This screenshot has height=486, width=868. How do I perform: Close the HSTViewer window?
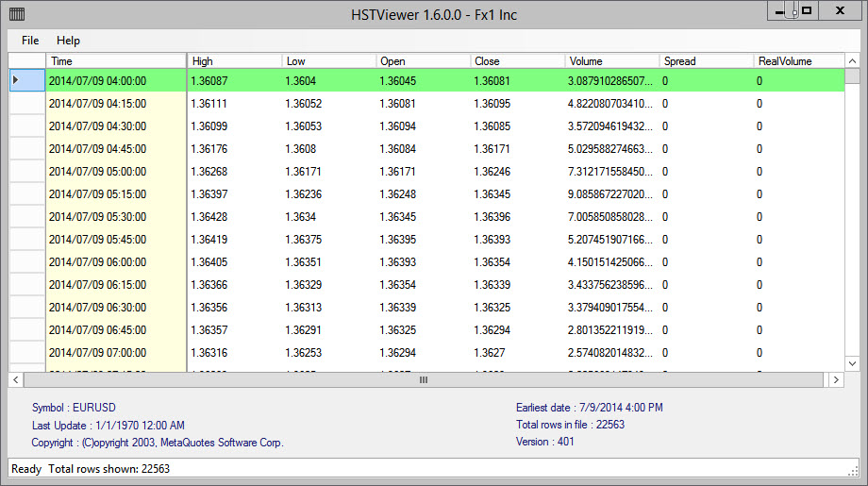840,10
